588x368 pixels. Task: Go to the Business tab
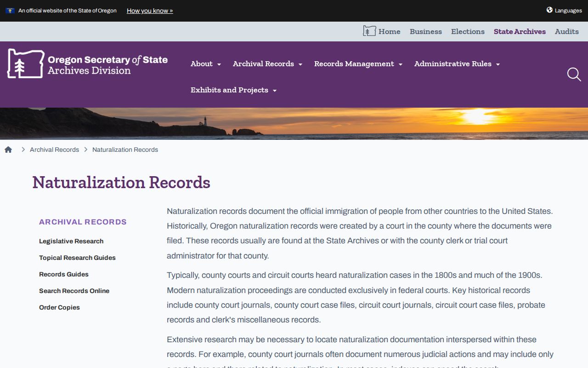[426, 32]
